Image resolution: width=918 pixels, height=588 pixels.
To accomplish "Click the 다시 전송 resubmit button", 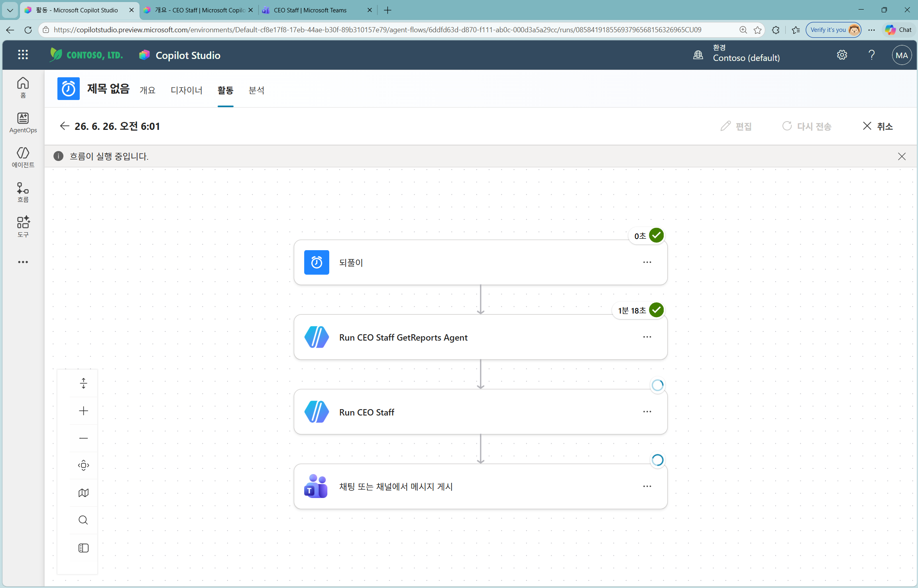I will (x=807, y=126).
